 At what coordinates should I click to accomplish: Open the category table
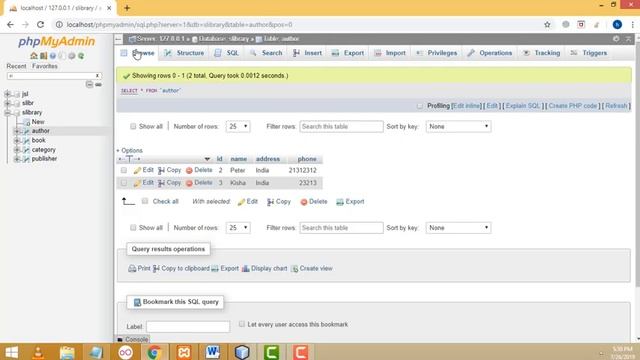point(43,150)
